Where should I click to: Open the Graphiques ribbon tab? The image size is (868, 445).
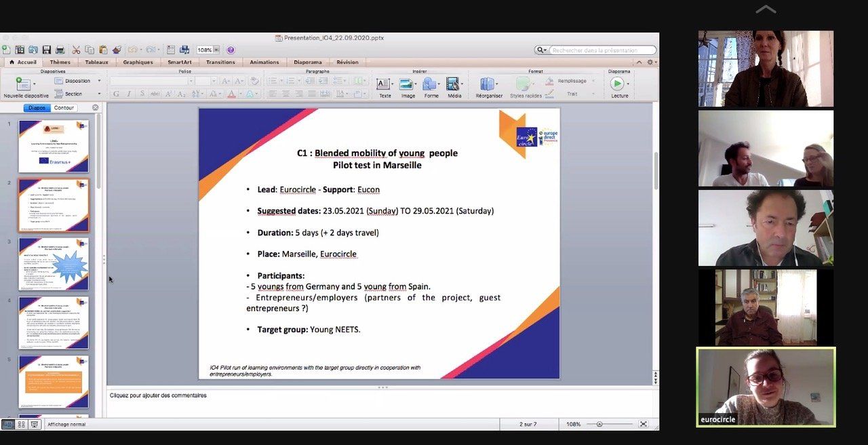138,62
